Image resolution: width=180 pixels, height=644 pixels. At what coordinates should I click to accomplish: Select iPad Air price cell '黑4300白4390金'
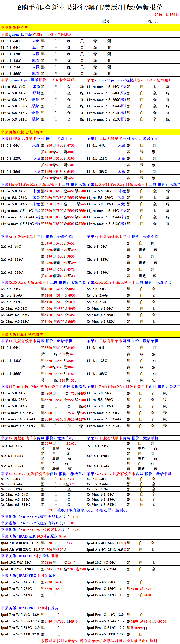point(63,549)
